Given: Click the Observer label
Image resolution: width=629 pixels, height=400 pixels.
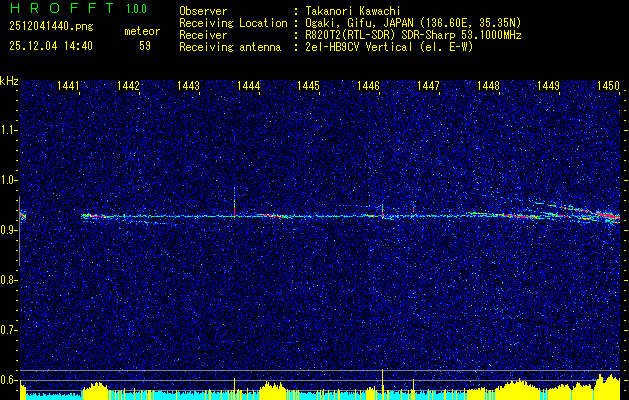Looking at the screenshot, I should pos(203,11).
